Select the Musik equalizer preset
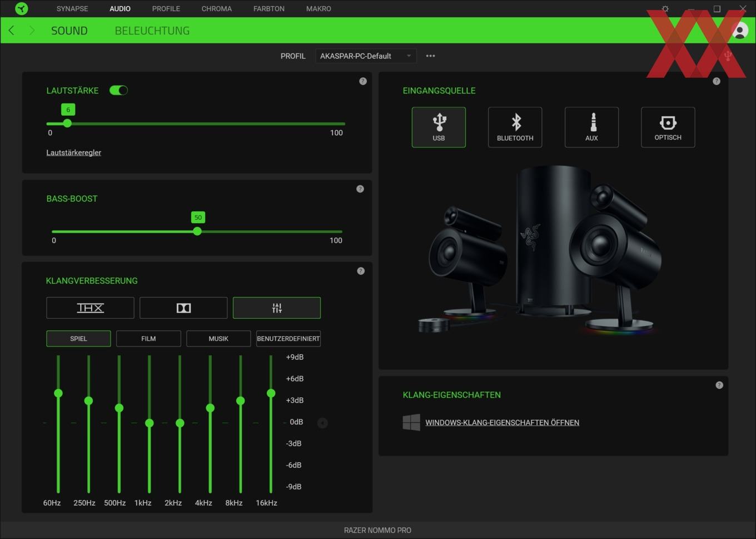The height and width of the screenshot is (539, 756). (218, 338)
